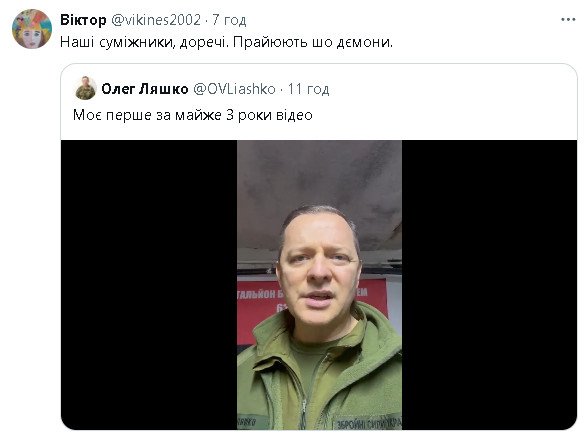Open the Віктор display name profile link
This screenshot has height=441, width=588.
(83, 20)
